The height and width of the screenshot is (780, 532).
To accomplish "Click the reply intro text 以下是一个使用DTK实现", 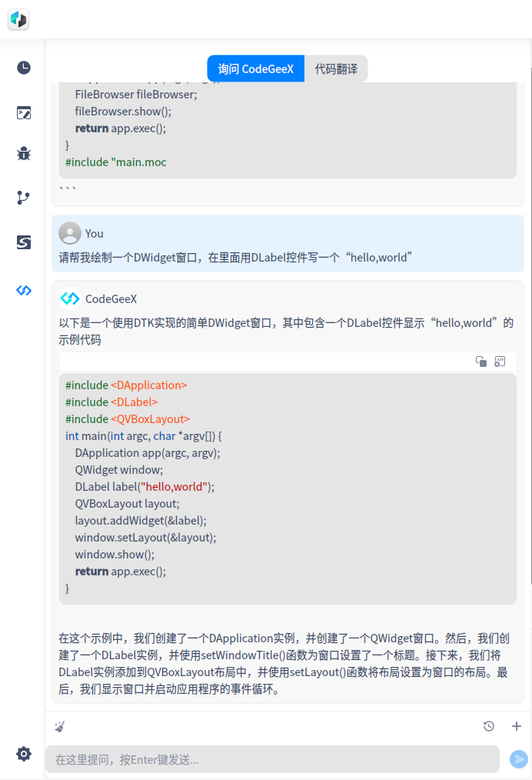I will tap(287, 332).
